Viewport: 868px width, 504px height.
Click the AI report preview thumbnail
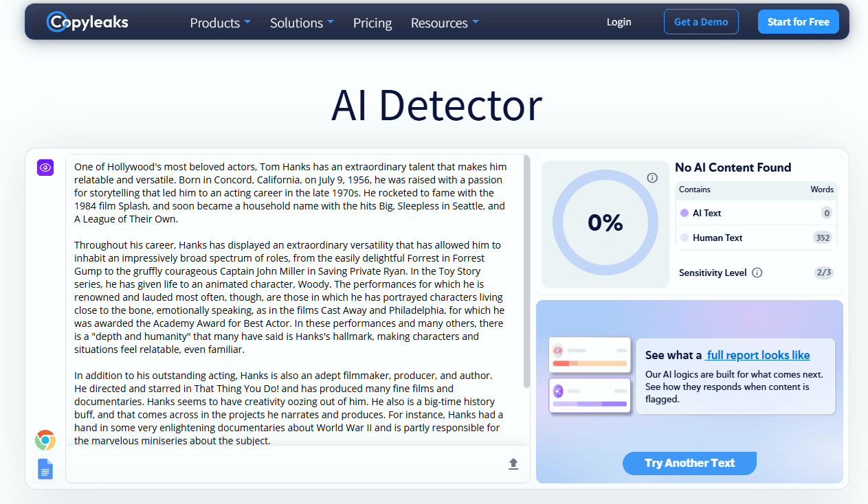point(590,375)
